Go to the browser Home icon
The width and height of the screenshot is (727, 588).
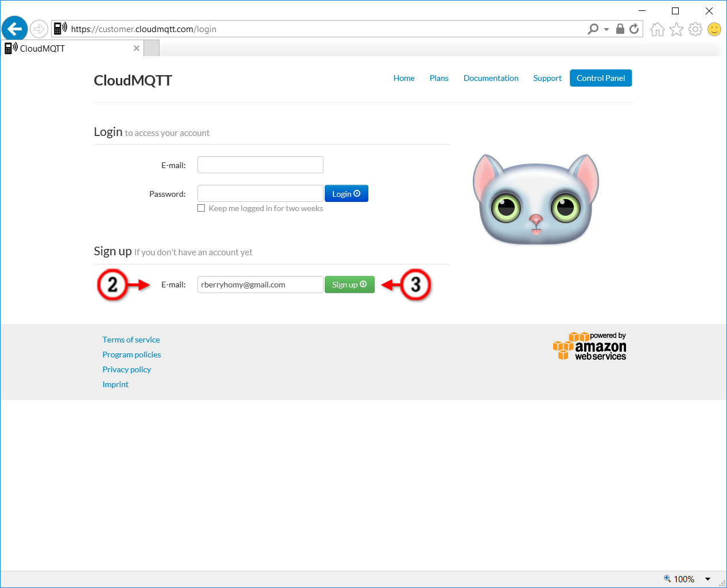(x=658, y=29)
